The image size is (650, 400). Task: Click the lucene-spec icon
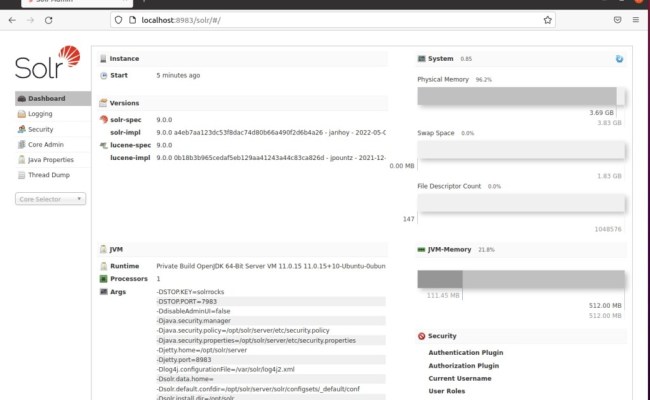pyautogui.click(x=104, y=145)
